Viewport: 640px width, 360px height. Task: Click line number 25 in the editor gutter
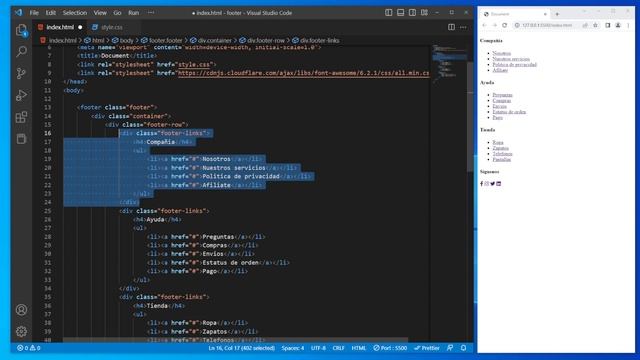[x=48, y=211]
